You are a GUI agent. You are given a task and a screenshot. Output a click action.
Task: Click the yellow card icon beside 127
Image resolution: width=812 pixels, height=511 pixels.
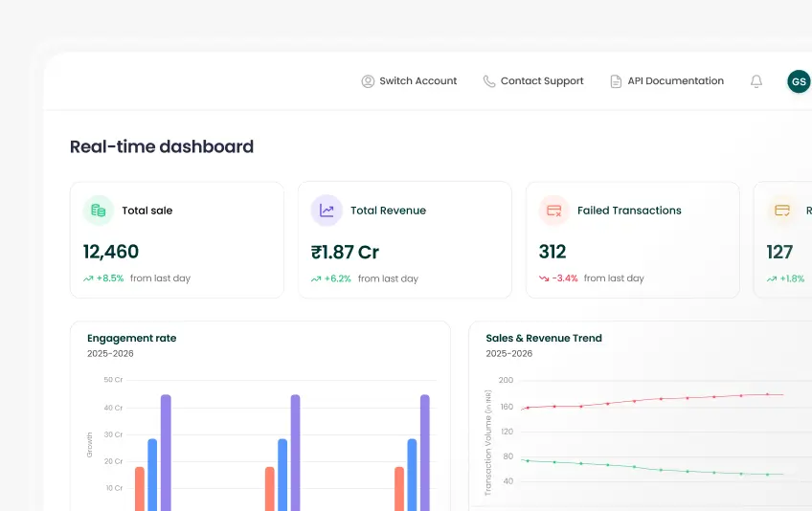[x=782, y=211]
